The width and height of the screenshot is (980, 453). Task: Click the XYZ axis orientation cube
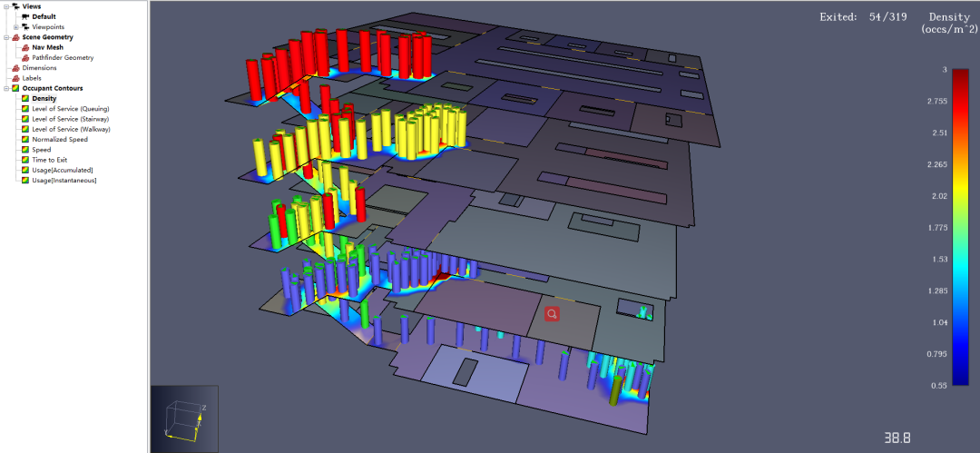pos(184,419)
